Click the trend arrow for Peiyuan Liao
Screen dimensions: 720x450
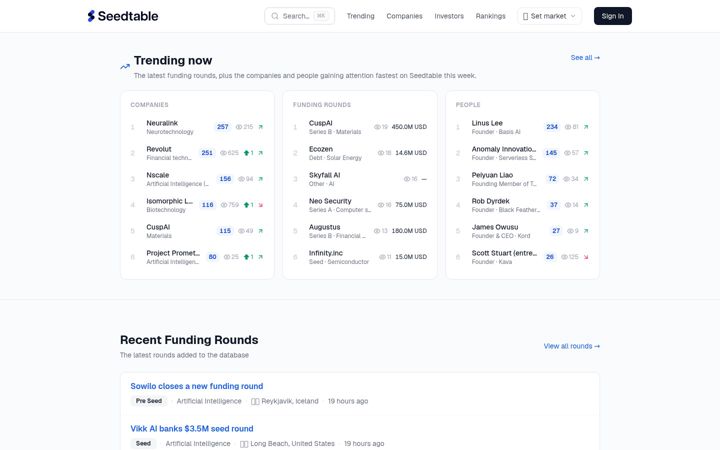pos(586,179)
